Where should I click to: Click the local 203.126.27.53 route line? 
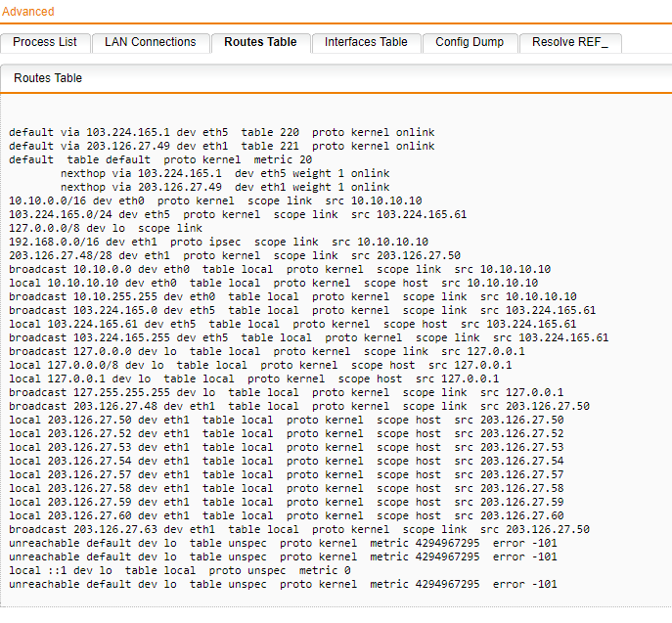click(287, 448)
